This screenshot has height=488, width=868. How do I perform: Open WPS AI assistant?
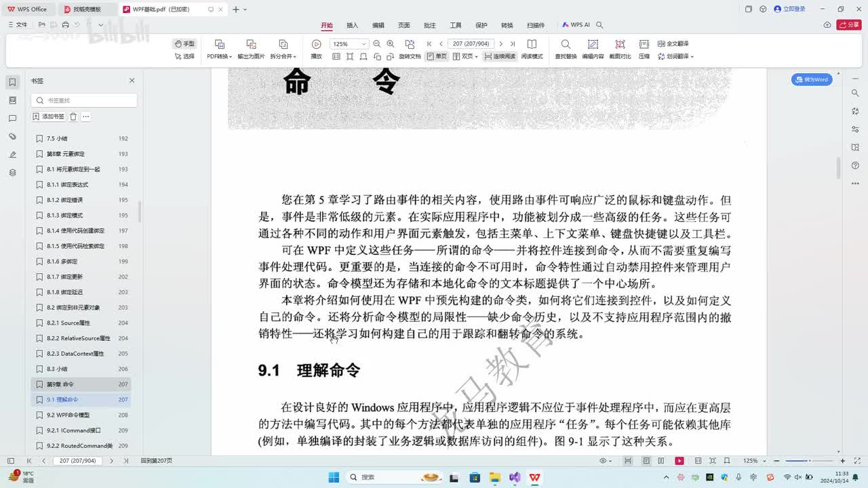click(576, 25)
